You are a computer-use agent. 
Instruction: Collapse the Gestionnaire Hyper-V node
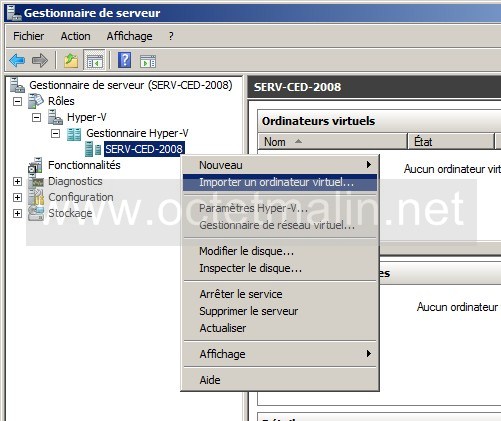(x=55, y=134)
